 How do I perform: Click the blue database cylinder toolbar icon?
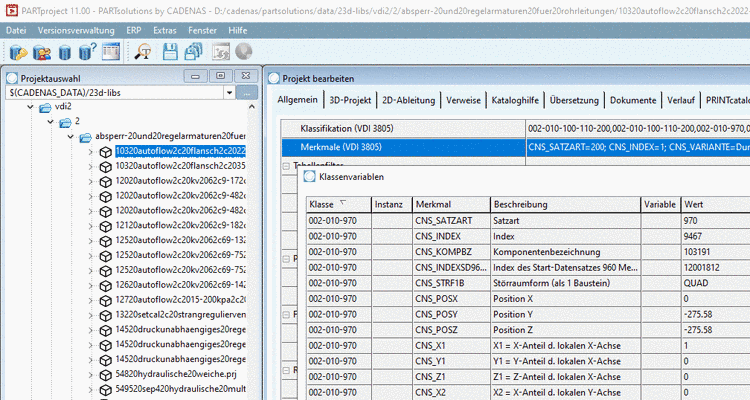65,52
